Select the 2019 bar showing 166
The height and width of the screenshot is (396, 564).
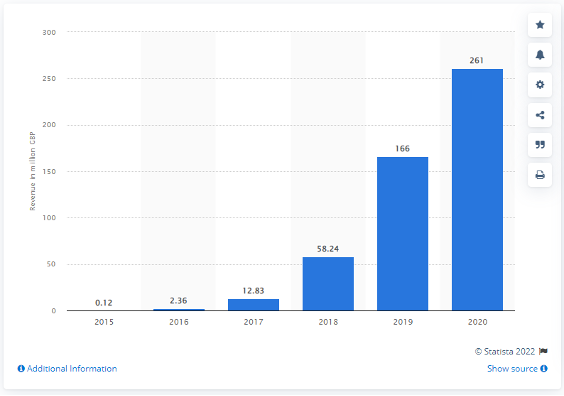tap(402, 234)
